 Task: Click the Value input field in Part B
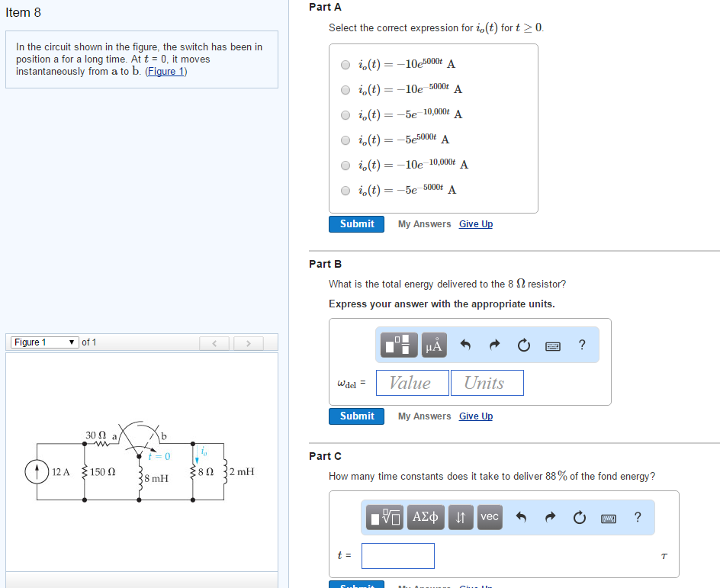point(413,383)
